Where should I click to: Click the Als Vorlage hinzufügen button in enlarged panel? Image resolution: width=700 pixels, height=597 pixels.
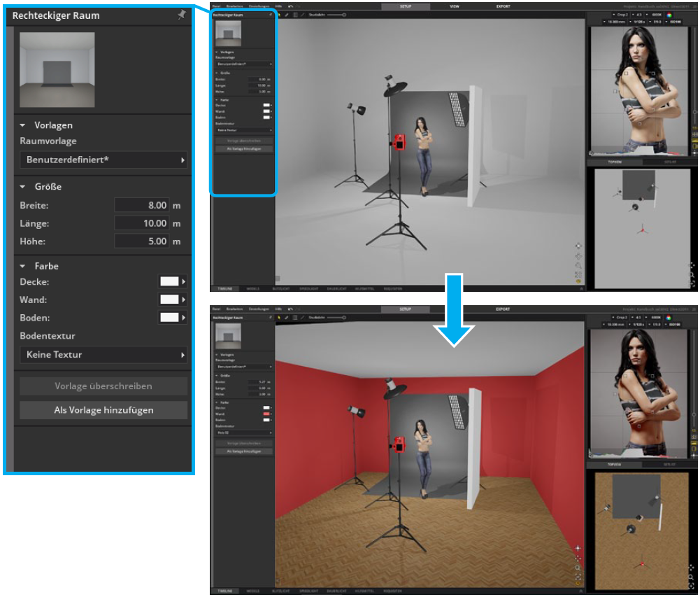point(103,410)
